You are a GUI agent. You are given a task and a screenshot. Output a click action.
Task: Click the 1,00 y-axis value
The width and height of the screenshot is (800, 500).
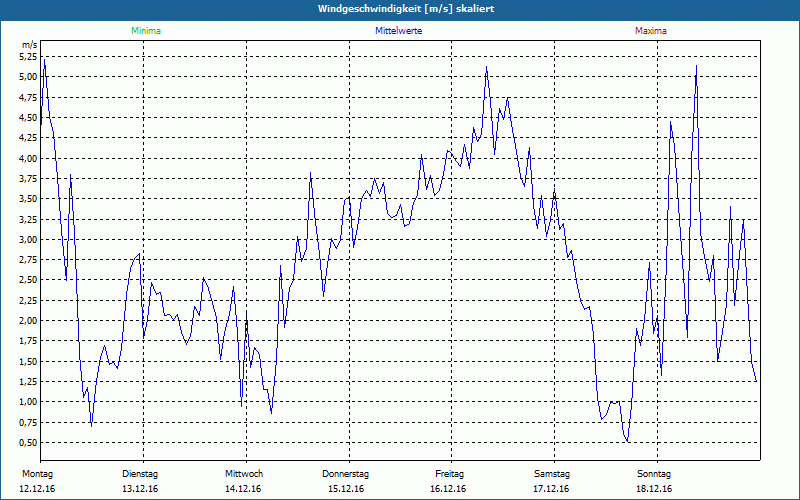(28, 402)
